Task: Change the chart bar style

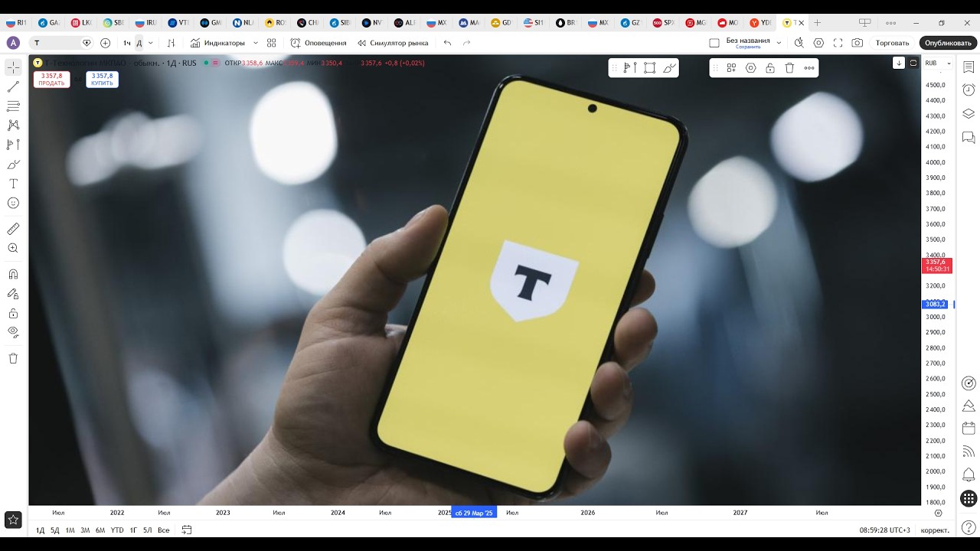Action: [171, 43]
